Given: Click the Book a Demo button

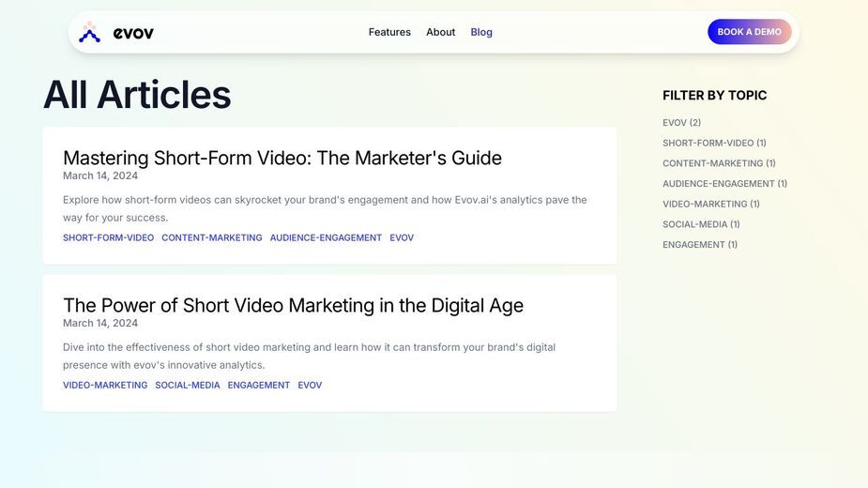Looking at the screenshot, I should (x=750, y=32).
